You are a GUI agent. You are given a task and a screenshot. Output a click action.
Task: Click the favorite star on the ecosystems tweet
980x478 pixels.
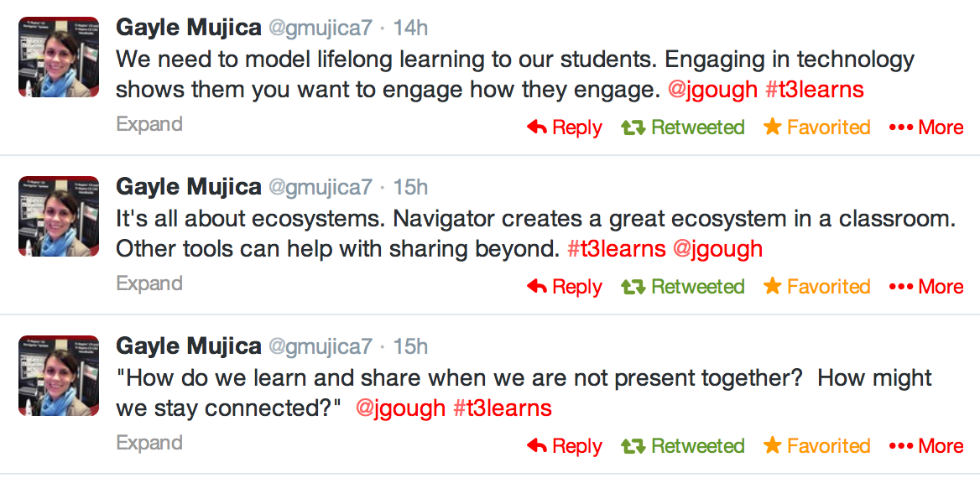click(x=772, y=287)
